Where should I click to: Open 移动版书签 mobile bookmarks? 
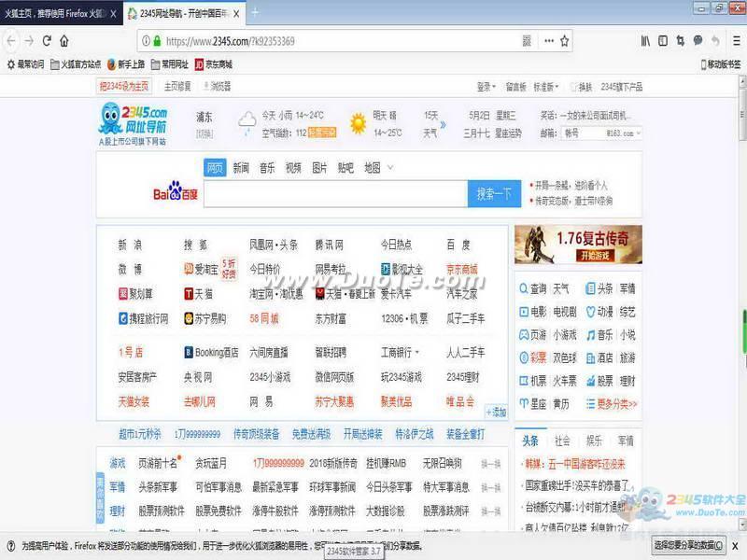tap(721, 64)
